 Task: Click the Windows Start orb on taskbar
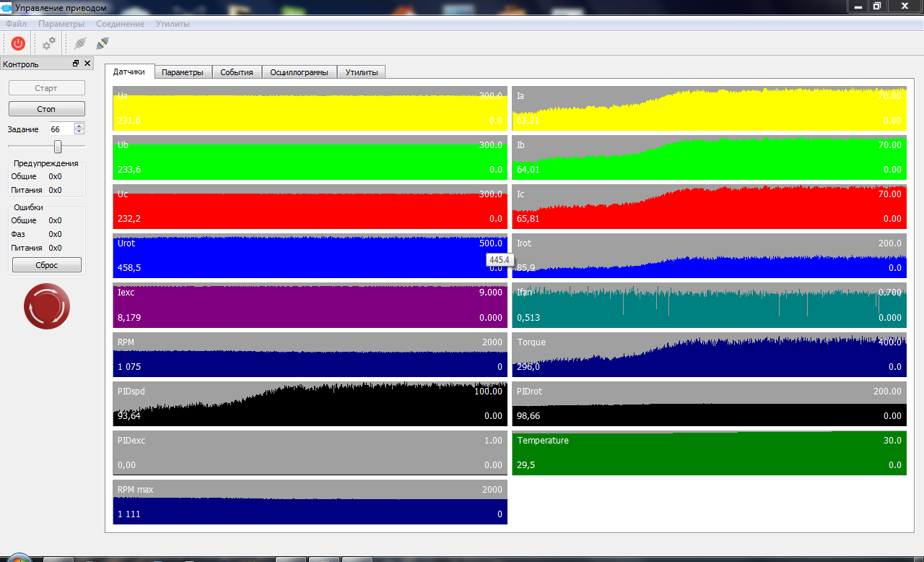click(x=18, y=558)
